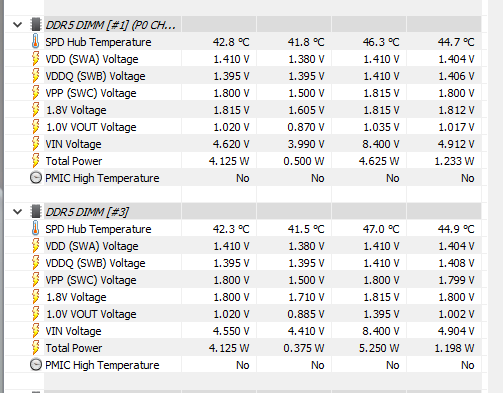Click lightning icon for DIMM #1 Total Power
This screenshot has width=503, height=393.
point(35,161)
